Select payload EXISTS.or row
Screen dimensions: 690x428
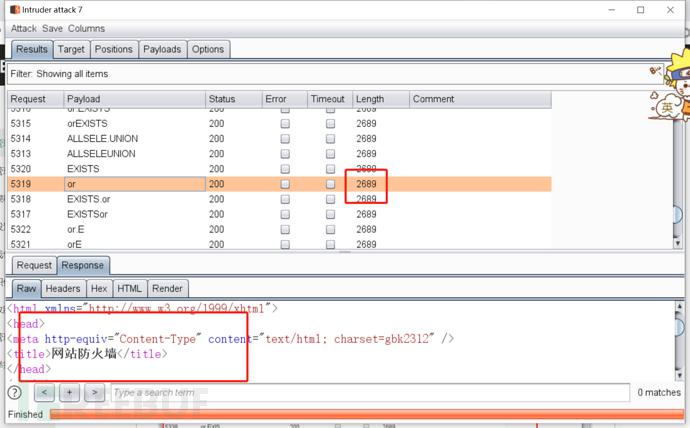(88, 199)
